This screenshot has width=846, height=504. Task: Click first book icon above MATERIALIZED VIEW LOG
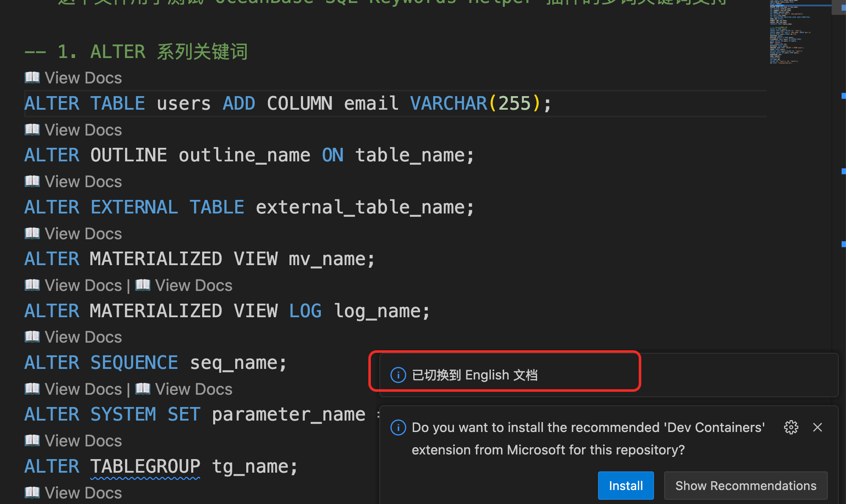(32, 285)
